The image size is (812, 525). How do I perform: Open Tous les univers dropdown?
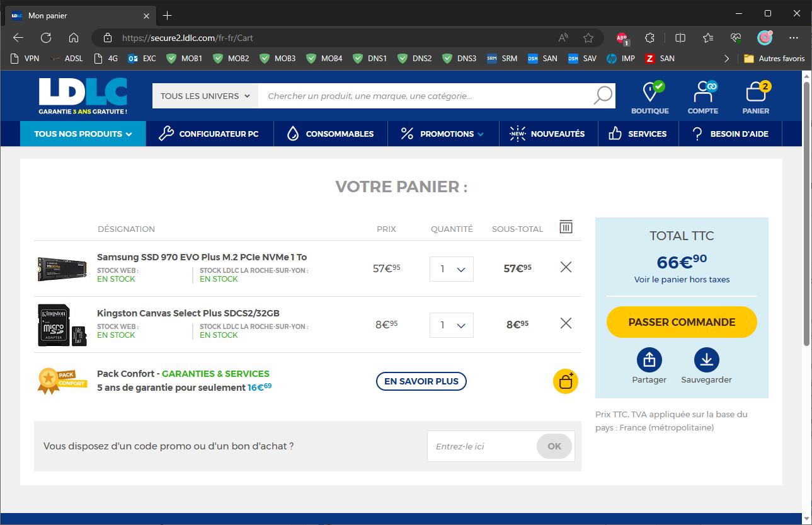click(205, 96)
